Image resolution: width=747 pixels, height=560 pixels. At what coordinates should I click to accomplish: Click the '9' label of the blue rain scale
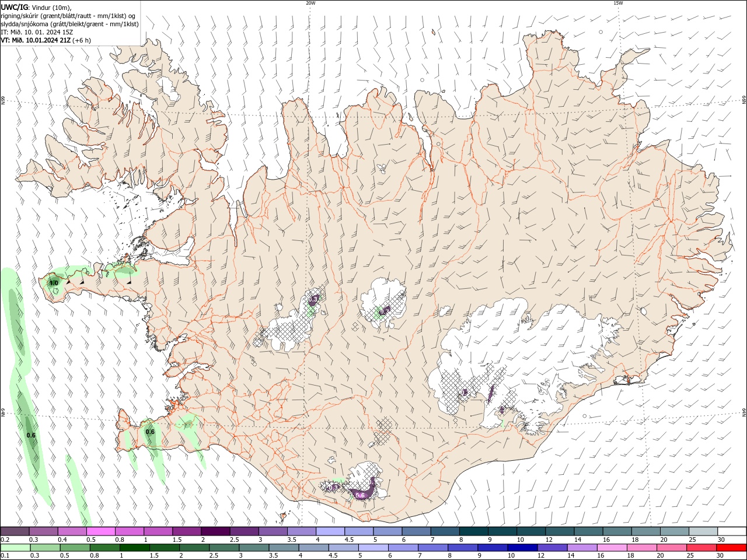coord(480,556)
